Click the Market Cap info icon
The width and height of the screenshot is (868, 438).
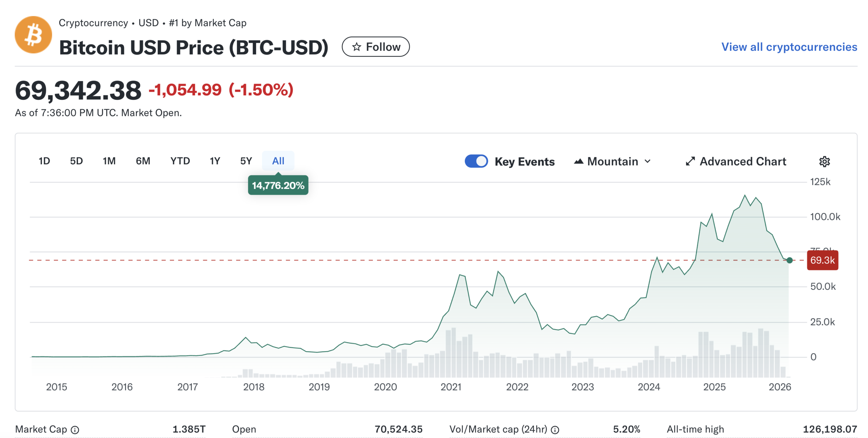pyautogui.click(x=75, y=430)
